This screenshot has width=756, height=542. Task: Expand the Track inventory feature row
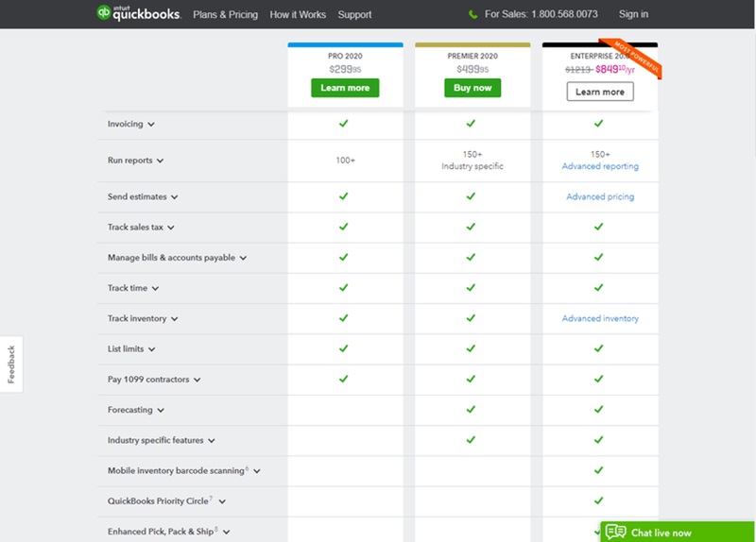click(174, 319)
